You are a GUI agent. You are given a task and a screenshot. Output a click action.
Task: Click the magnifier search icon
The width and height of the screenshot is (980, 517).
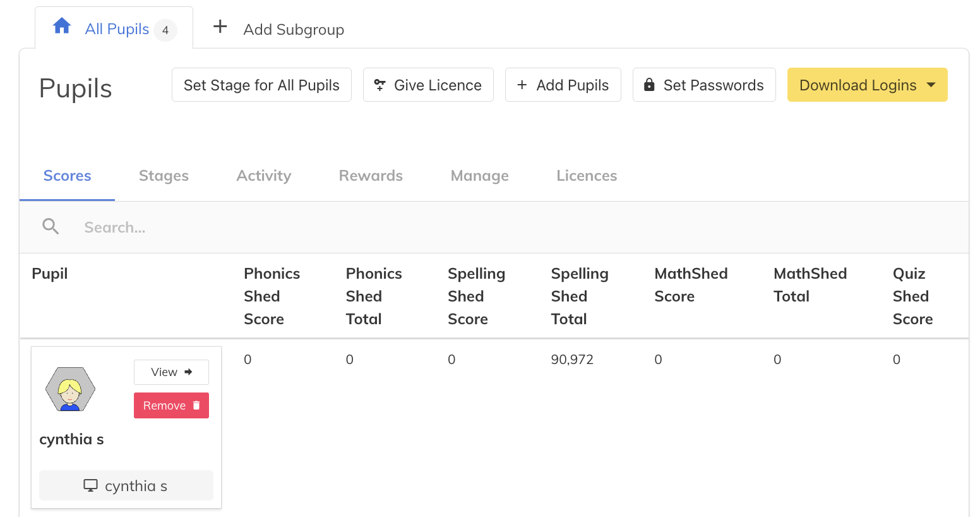pos(51,226)
